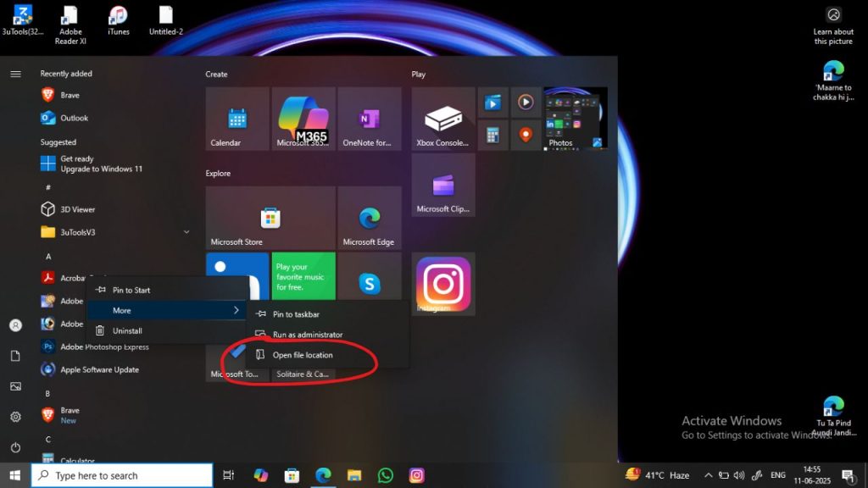Click the Power button in Start sidebar

15,447
